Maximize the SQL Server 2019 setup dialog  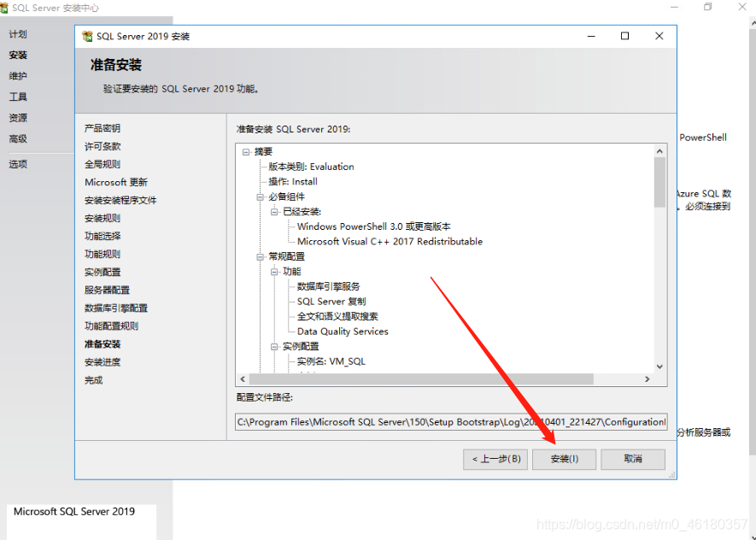click(624, 36)
